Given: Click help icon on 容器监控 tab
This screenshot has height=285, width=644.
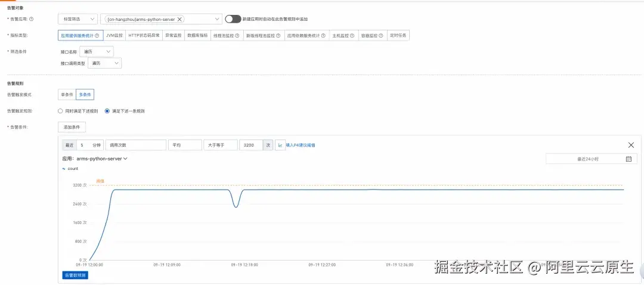Looking at the screenshot, I should pos(380,36).
